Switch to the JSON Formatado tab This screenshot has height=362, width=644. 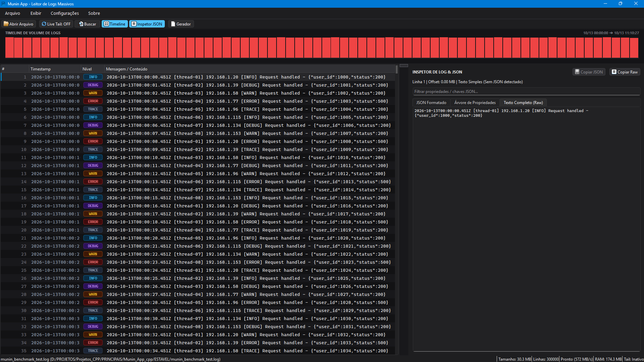[x=431, y=103]
